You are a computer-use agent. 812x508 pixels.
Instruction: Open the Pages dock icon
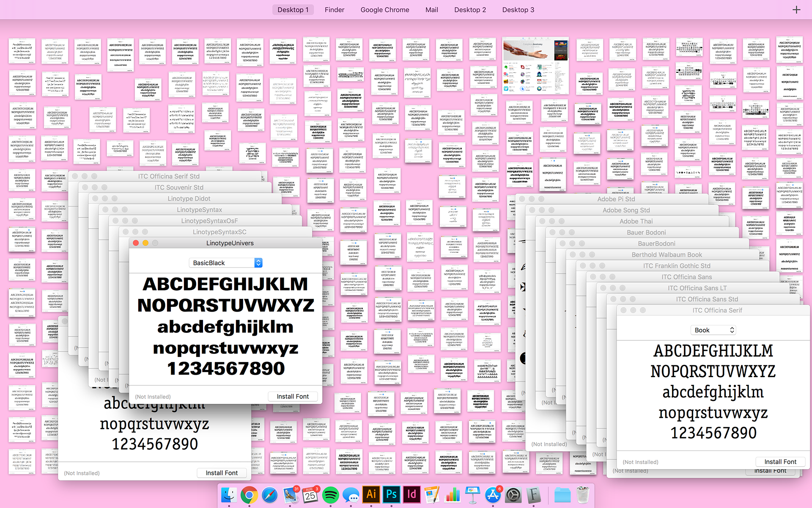coord(432,494)
